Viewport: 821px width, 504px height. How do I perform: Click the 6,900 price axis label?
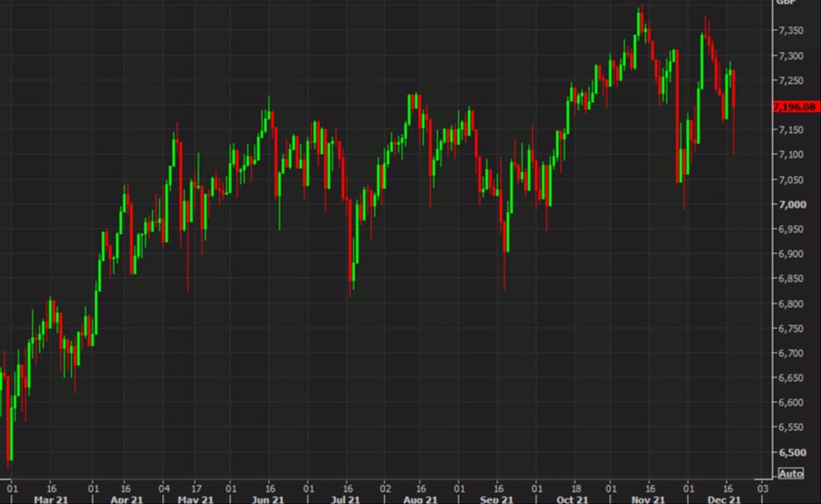point(791,254)
